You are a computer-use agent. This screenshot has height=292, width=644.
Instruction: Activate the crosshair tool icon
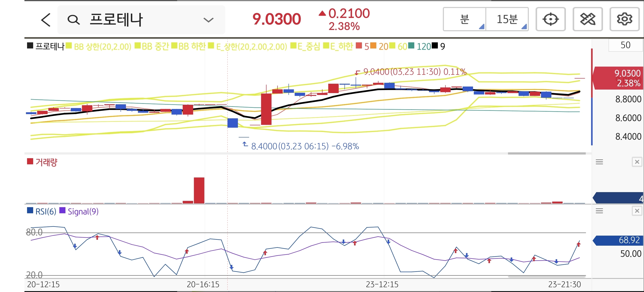[x=550, y=19]
